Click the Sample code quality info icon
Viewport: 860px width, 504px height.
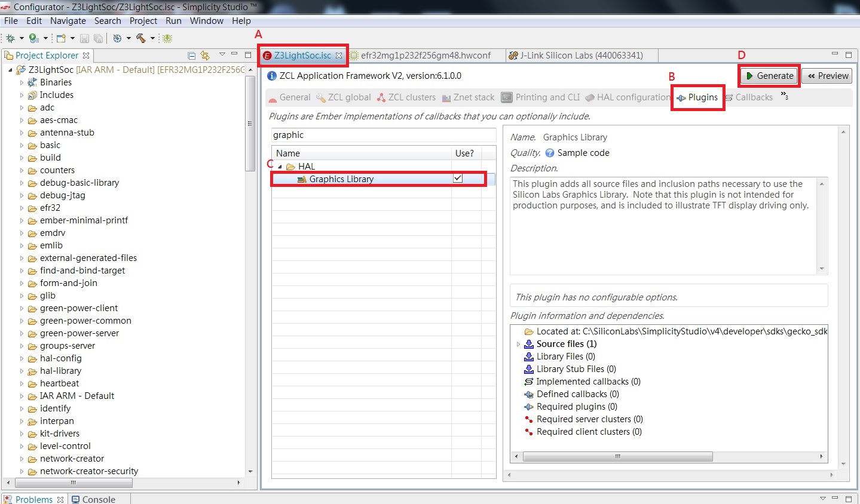click(x=550, y=153)
